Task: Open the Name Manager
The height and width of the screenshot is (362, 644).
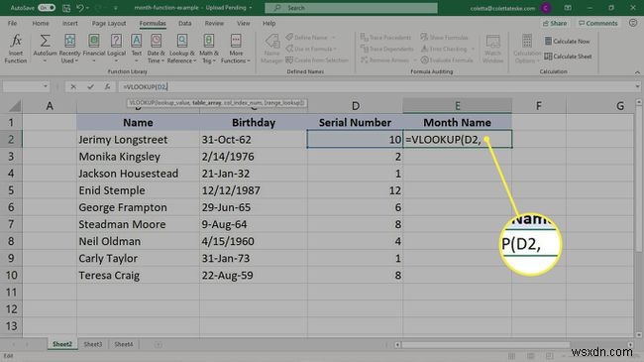Action: tap(271, 49)
